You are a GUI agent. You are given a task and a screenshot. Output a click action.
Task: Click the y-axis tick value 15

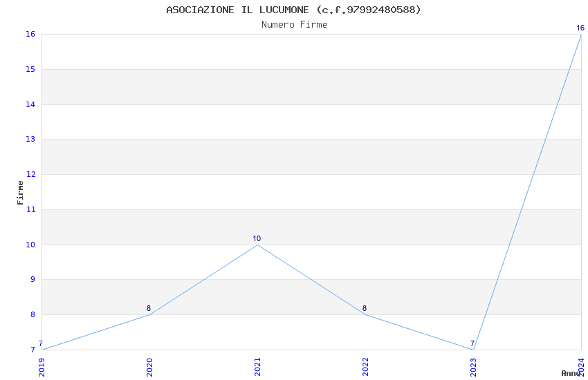[30, 69]
